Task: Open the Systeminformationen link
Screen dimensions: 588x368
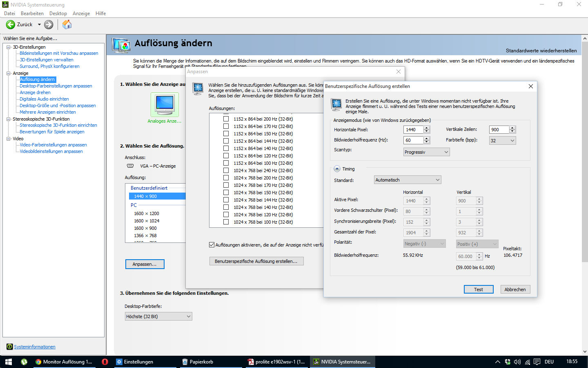Action: 35,347
